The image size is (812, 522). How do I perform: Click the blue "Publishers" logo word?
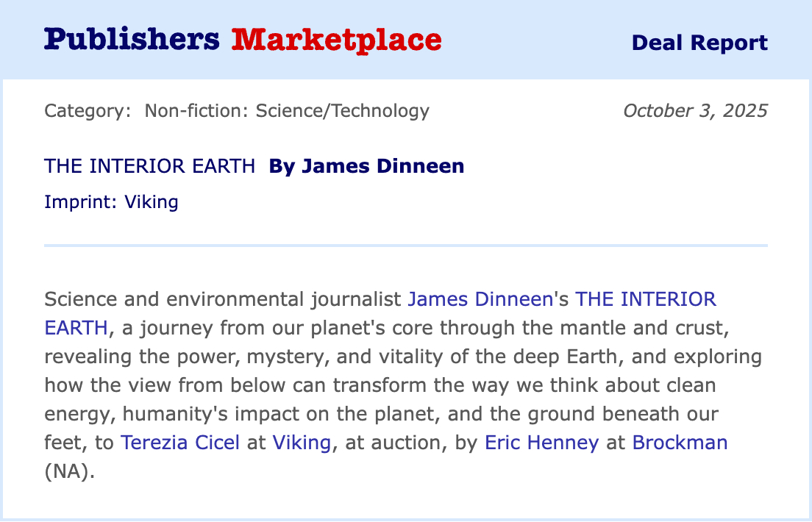[x=132, y=40]
